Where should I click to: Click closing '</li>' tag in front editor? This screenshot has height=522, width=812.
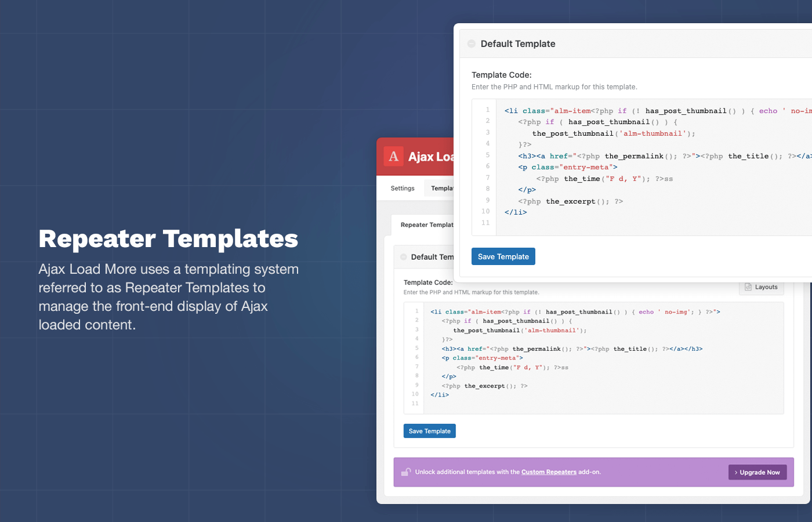coord(516,212)
